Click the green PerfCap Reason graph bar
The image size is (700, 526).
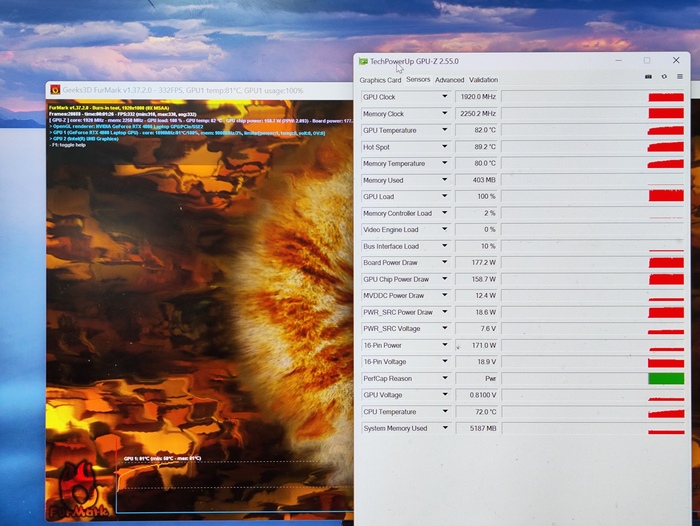click(x=666, y=379)
